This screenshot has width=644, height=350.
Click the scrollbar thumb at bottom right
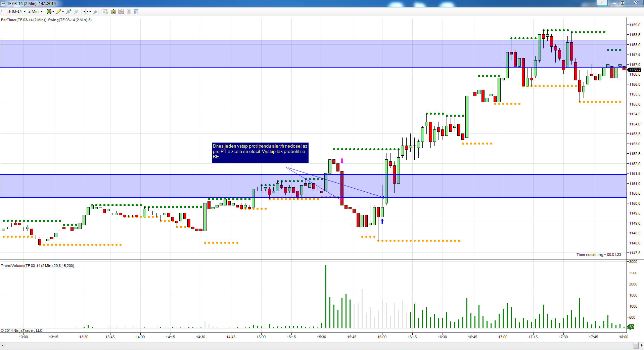(x=636, y=345)
